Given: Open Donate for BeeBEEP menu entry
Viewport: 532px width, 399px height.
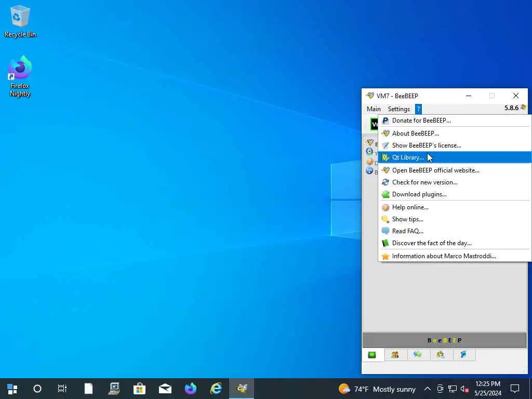Looking at the screenshot, I should pos(454,121).
